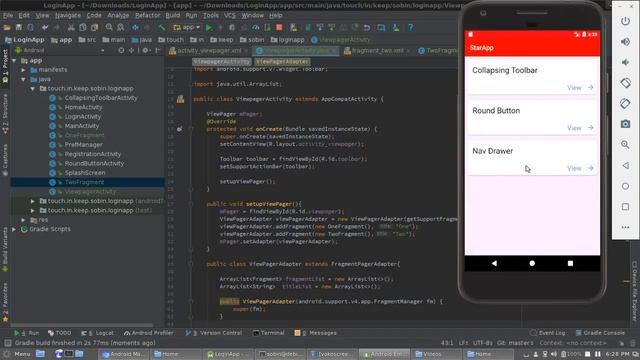The image size is (640, 360).
Task: Open emulator extended controls (three dots)
Action: (625, 227)
